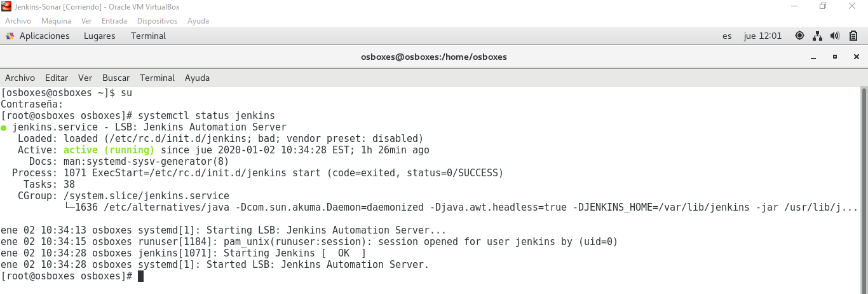
Task: Click the battery indicator icon
Action: coord(853,36)
